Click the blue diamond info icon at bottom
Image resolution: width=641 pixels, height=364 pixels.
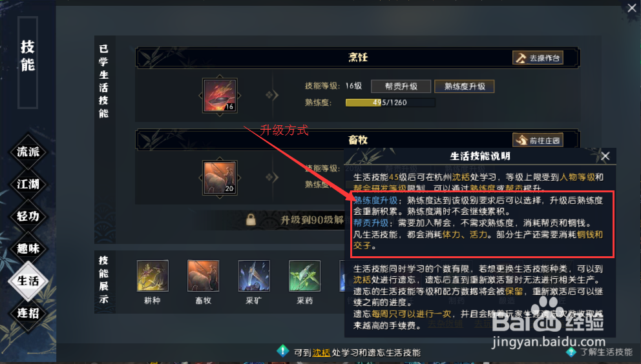[282, 350]
